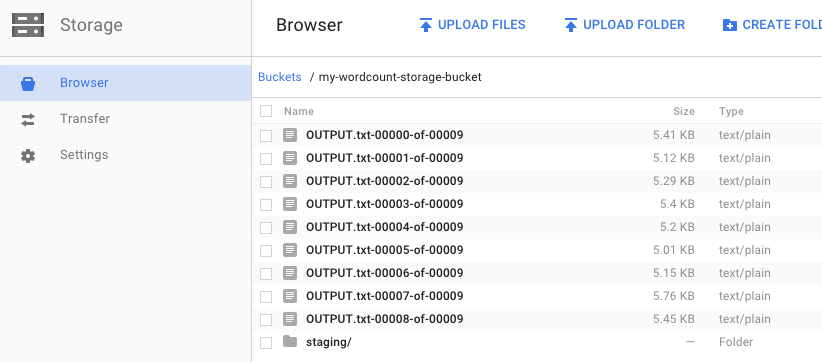Image resolution: width=822 pixels, height=362 pixels.
Task: Click the Transfer arrows icon
Action: [x=28, y=120]
